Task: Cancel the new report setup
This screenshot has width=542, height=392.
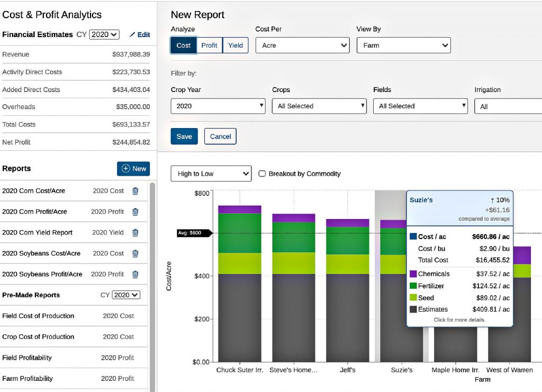Action: coord(220,136)
